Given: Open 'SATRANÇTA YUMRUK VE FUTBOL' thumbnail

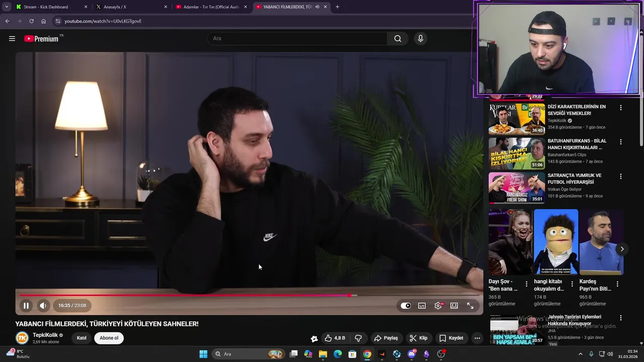Looking at the screenshot, I should (x=517, y=188).
